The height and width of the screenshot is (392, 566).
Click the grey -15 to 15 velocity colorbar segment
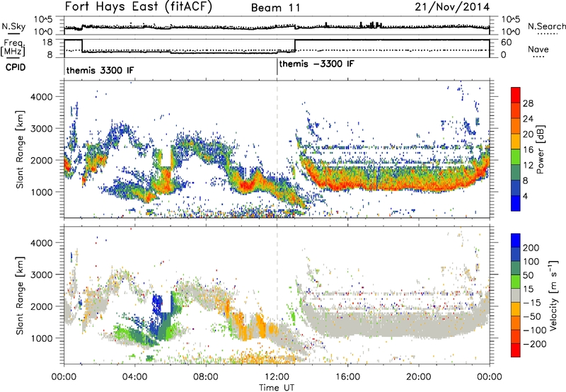(x=516, y=295)
